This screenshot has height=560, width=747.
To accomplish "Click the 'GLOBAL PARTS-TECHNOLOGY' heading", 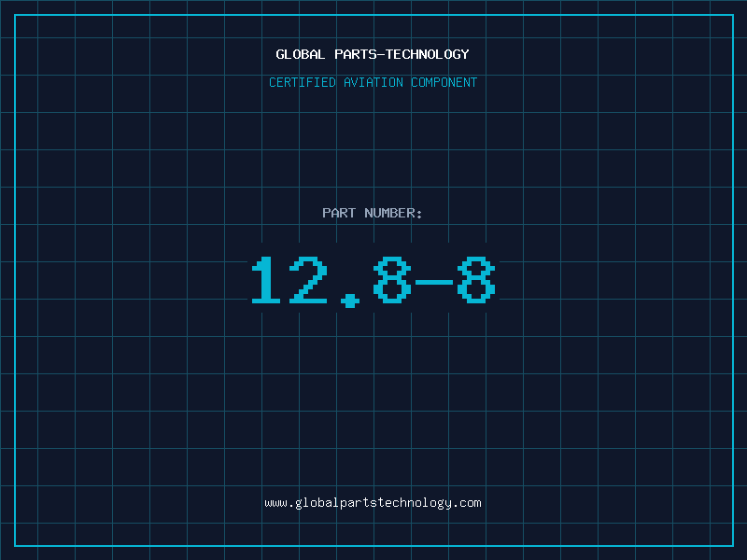I will pyautogui.click(x=373, y=54).
